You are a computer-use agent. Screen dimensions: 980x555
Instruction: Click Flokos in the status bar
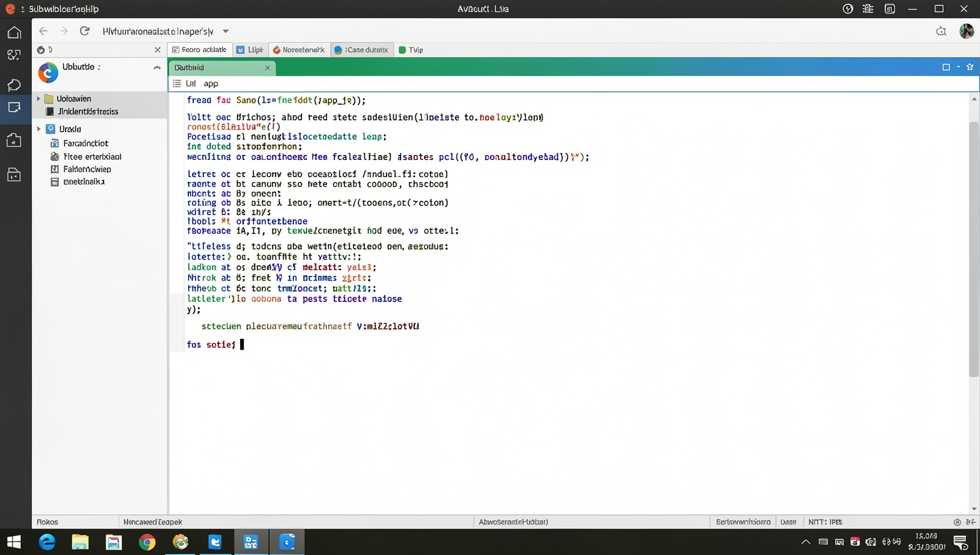47,522
